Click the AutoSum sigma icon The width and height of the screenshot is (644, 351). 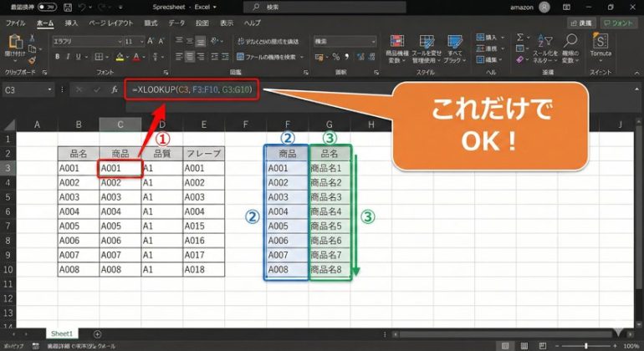point(520,38)
